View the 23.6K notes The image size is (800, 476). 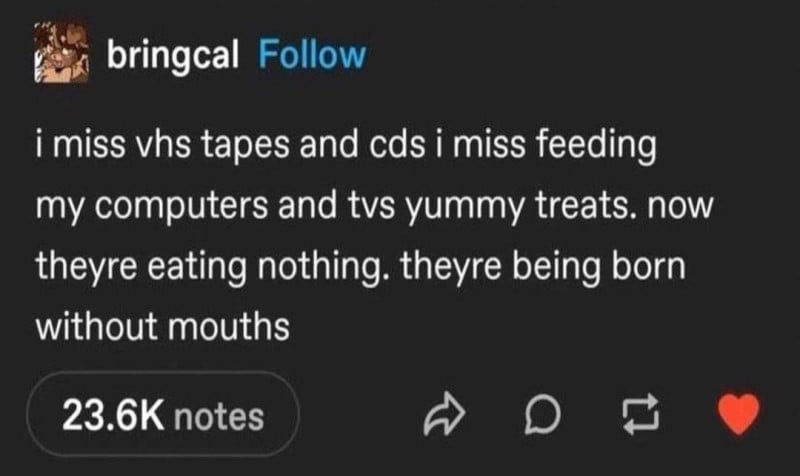tap(165, 415)
